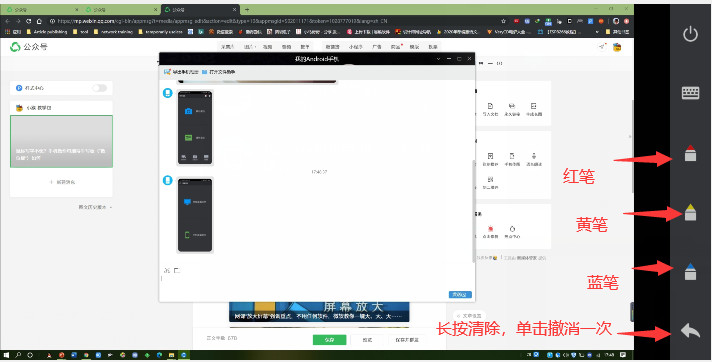Click the browser forward arrow
This screenshot has width=712, height=362.
[x=18, y=21]
